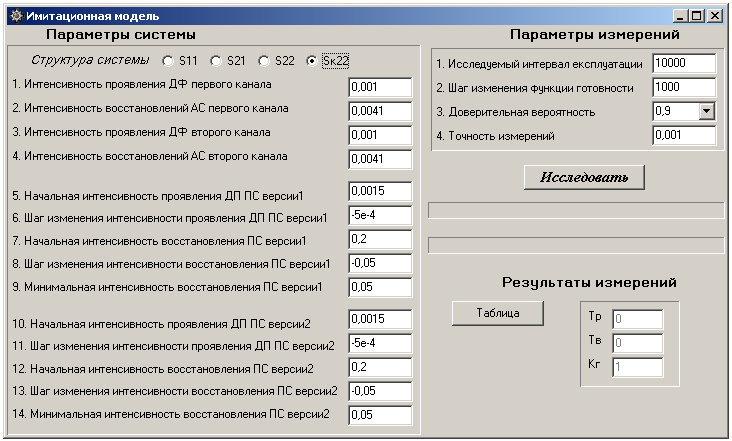
Task: Edit Минимальная интенсивность восстановления ПС версии2 field
Action: (380, 415)
